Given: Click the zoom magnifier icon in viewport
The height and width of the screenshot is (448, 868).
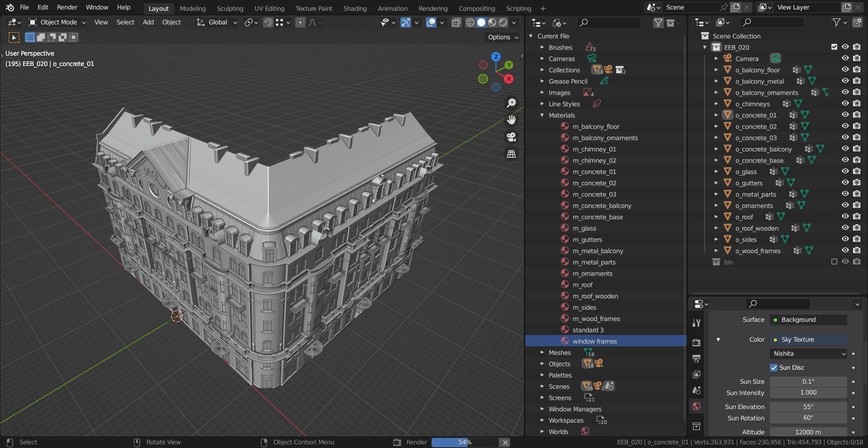Looking at the screenshot, I should (x=511, y=103).
